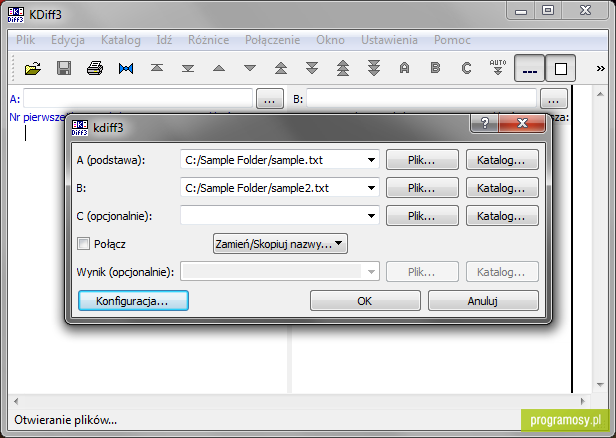Click the next unsolved conflict triple-down icon
This screenshot has height=438, width=616.
click(x=374, y=68)
